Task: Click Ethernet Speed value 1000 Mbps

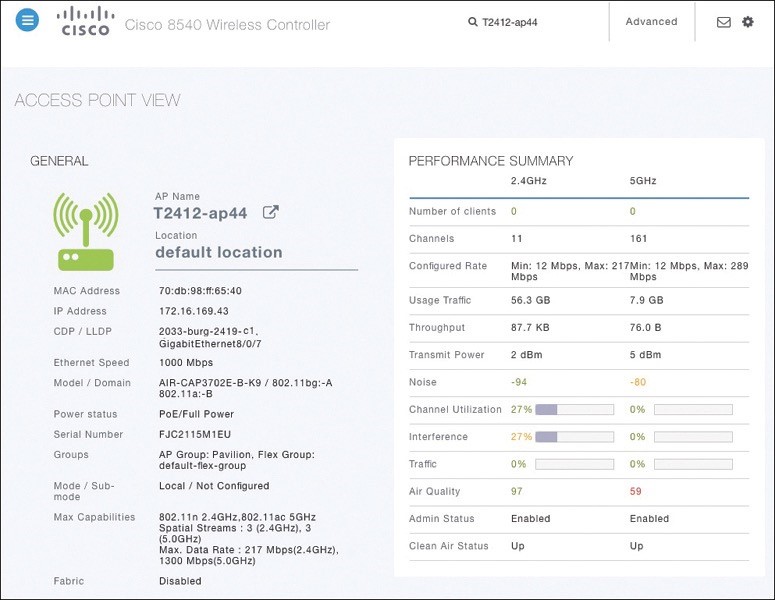Action: [186, 362]
